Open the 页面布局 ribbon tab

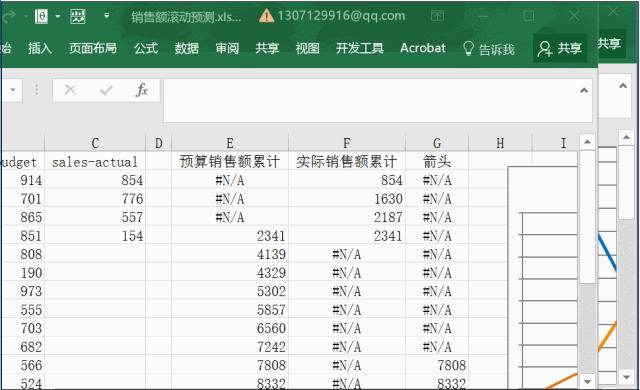pyautogui.click(x=93, y=48)
